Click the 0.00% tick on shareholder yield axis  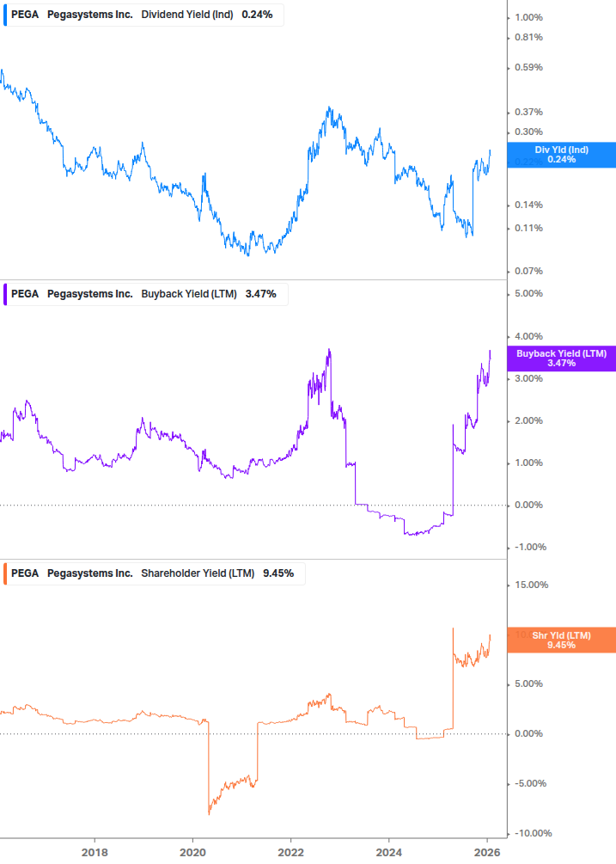(x=528, y=734)
